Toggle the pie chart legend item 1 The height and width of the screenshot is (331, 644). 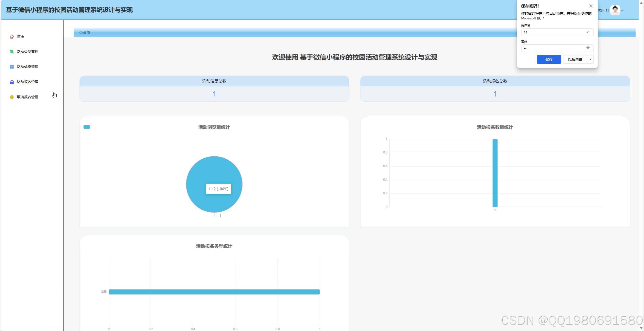(87, 127)
